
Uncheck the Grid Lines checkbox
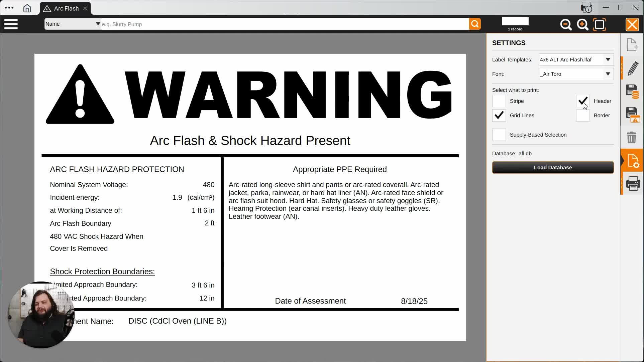(x=499, y=115)
